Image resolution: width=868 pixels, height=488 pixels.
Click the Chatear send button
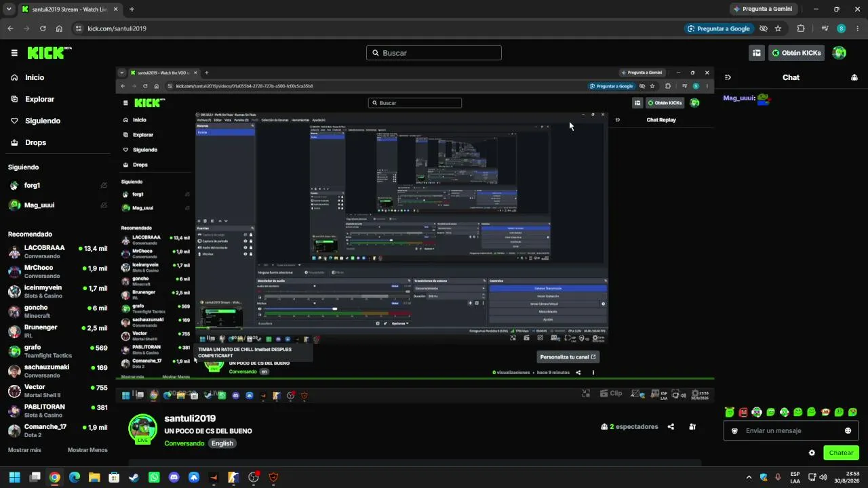(x=841, y=453)
